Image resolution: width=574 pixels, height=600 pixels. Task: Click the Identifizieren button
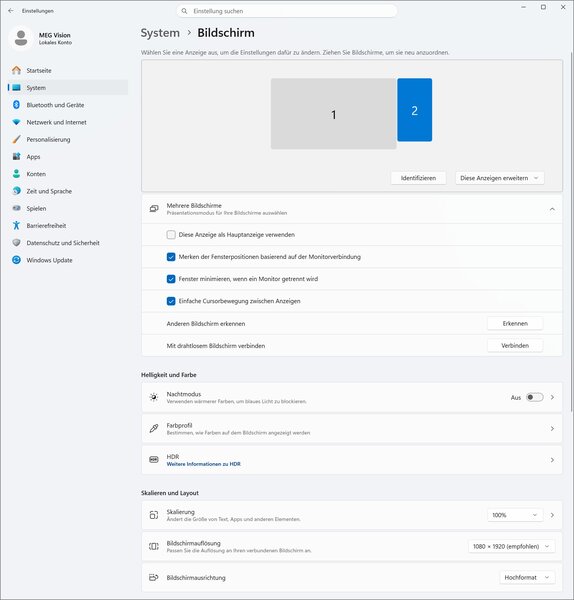click(418, 178)
